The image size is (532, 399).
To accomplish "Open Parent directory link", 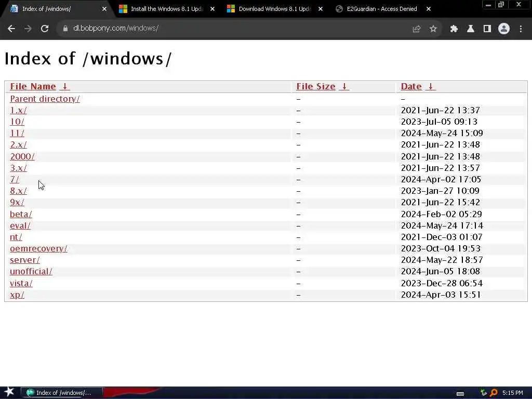I will click(x=45, y=99).
